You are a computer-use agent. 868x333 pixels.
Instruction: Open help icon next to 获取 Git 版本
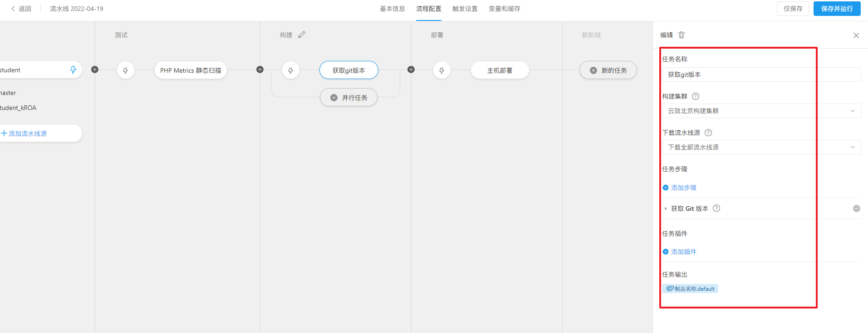tap(716, 208)
